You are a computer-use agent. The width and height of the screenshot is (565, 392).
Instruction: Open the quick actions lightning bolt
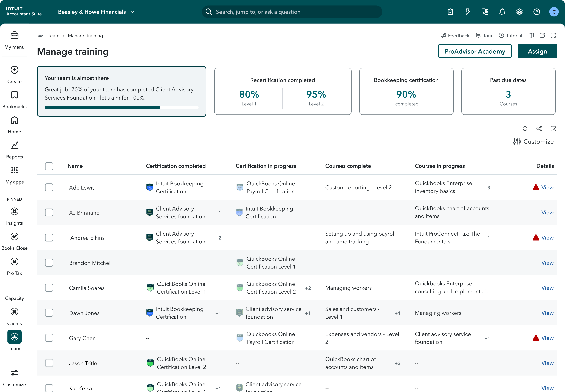(467, 11)
